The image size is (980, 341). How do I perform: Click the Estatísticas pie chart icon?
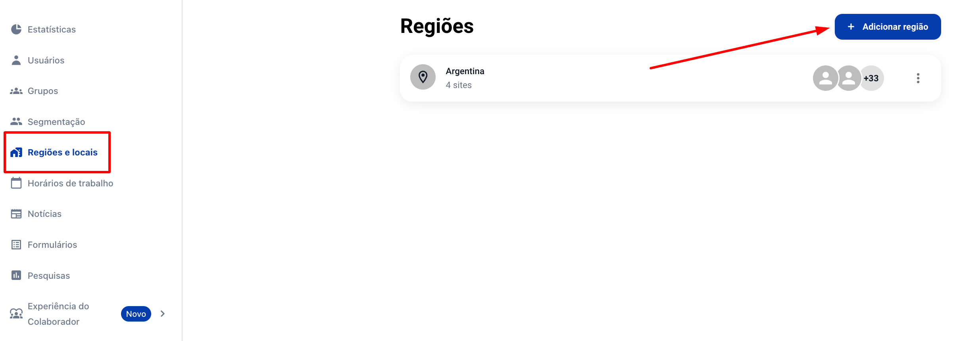16,29
